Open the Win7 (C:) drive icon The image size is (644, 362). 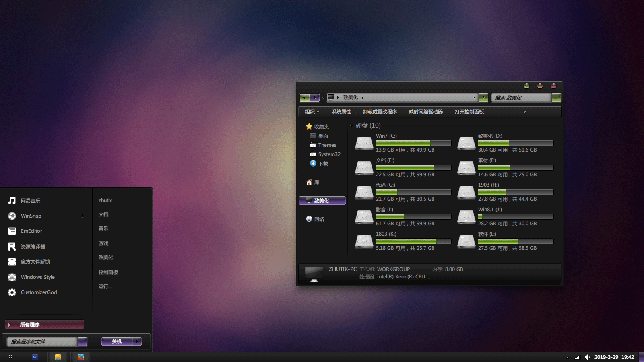(x=364, y=143)
